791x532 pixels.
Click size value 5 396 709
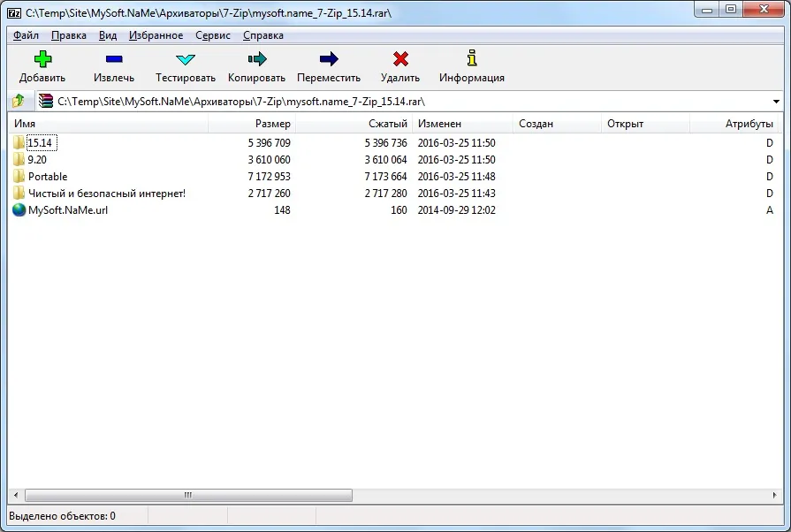(270, 142)
